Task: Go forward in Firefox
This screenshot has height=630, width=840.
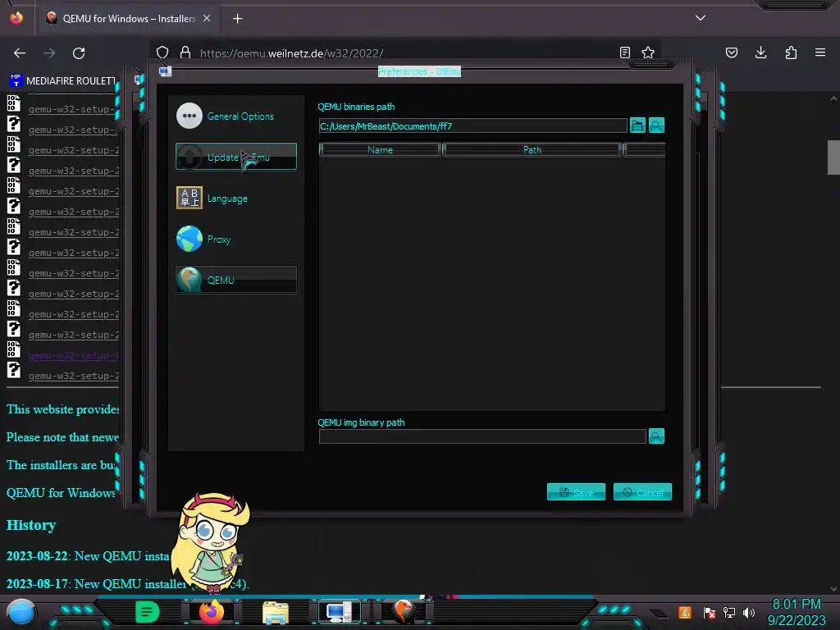Action: tap(49, 53)
